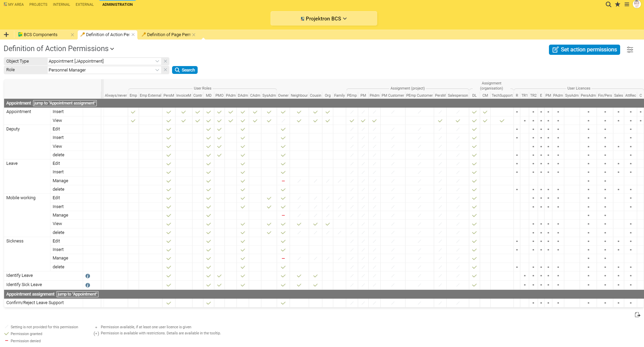Toggle Identify Leave permission for Neighbour
The width and height of the screenshot is (644, 347).
(x=299, y=276)
